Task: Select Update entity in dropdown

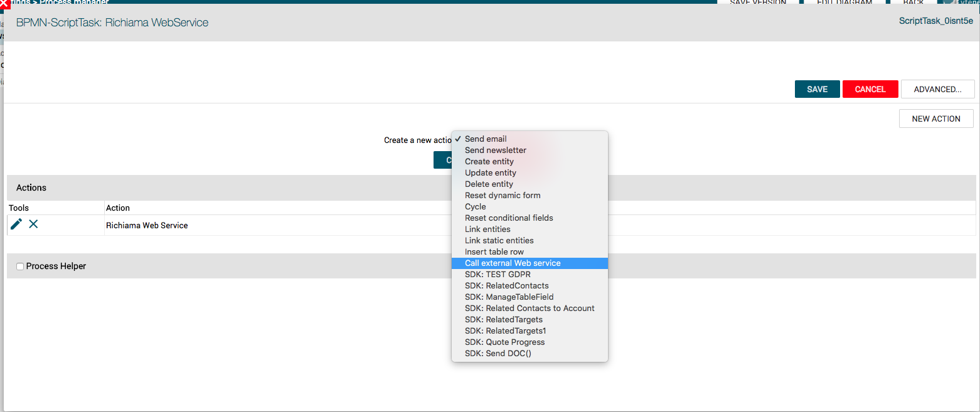Action: point(530,173)
